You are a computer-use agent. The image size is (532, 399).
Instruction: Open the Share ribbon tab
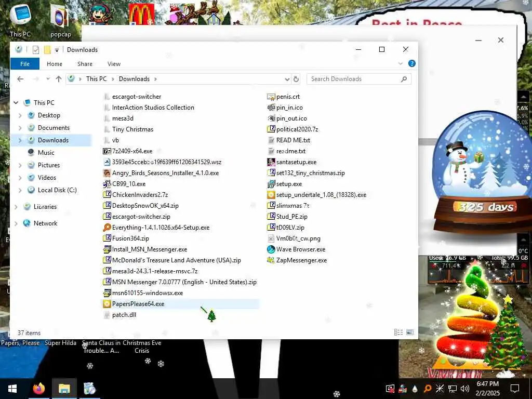click(x=85, y=64)
